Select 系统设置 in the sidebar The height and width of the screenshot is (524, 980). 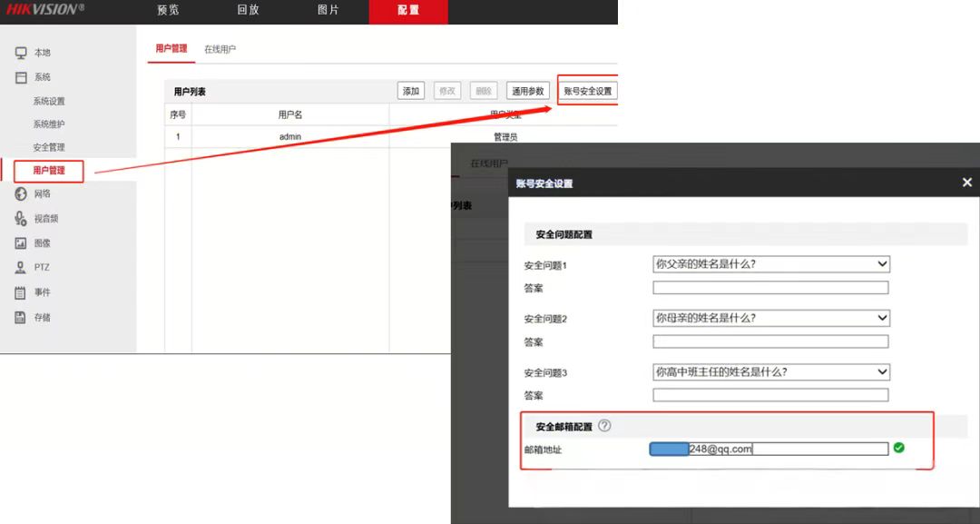[49, 102]
